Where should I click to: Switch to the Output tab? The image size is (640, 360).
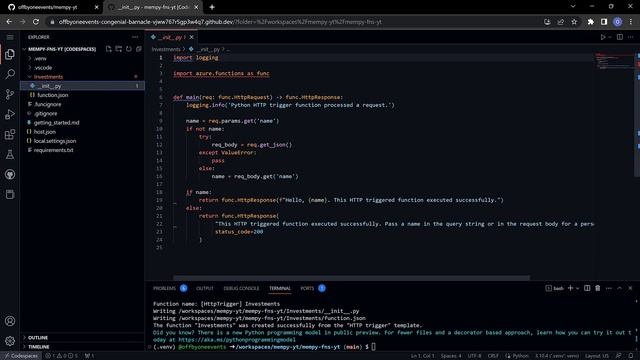[205, 288]
